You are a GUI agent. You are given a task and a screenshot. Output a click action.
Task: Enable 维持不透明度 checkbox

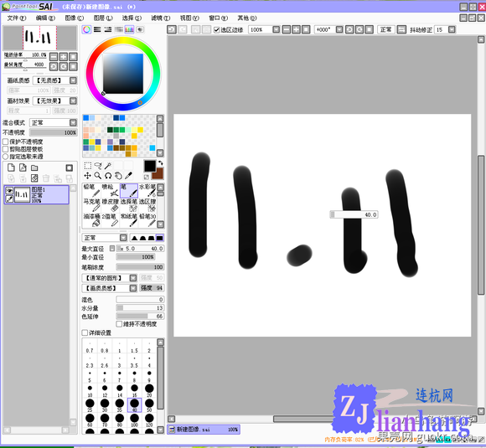click(119, 324)
